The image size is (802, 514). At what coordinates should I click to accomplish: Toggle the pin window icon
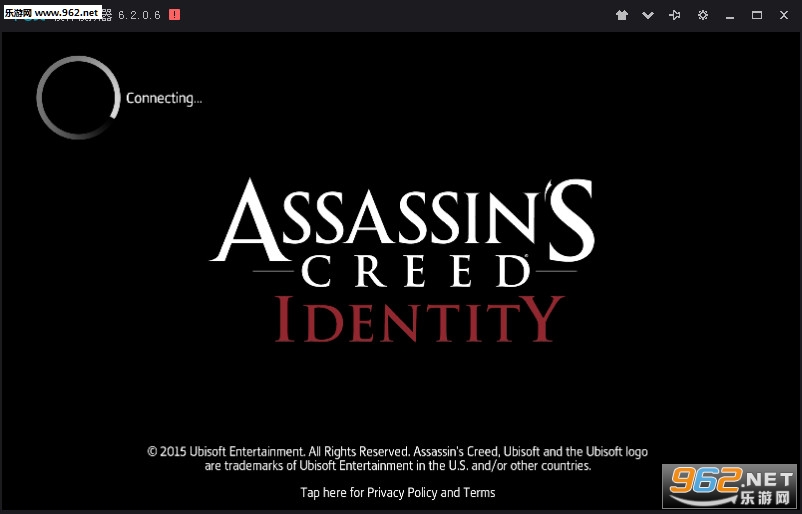click(675, 15)
